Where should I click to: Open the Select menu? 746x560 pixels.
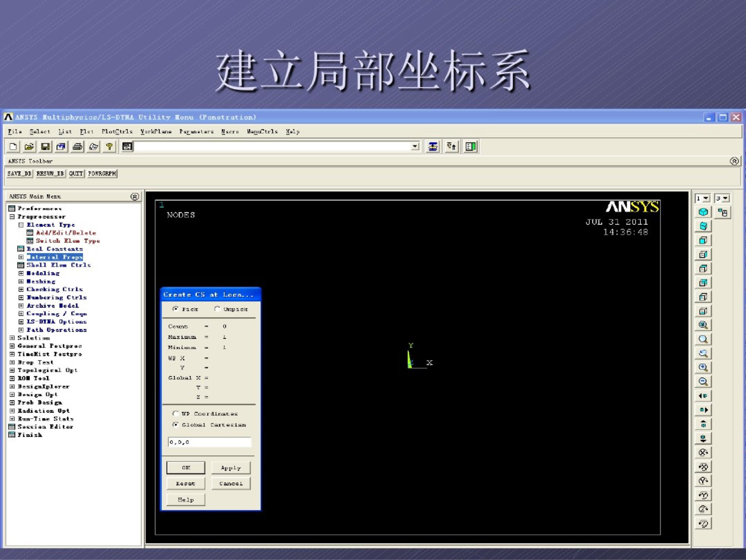[40, 132]
